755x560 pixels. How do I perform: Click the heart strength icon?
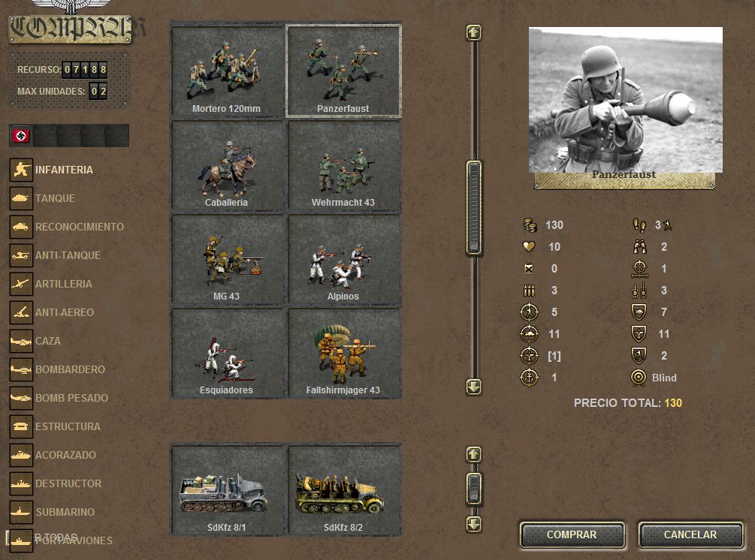point(529,247)
